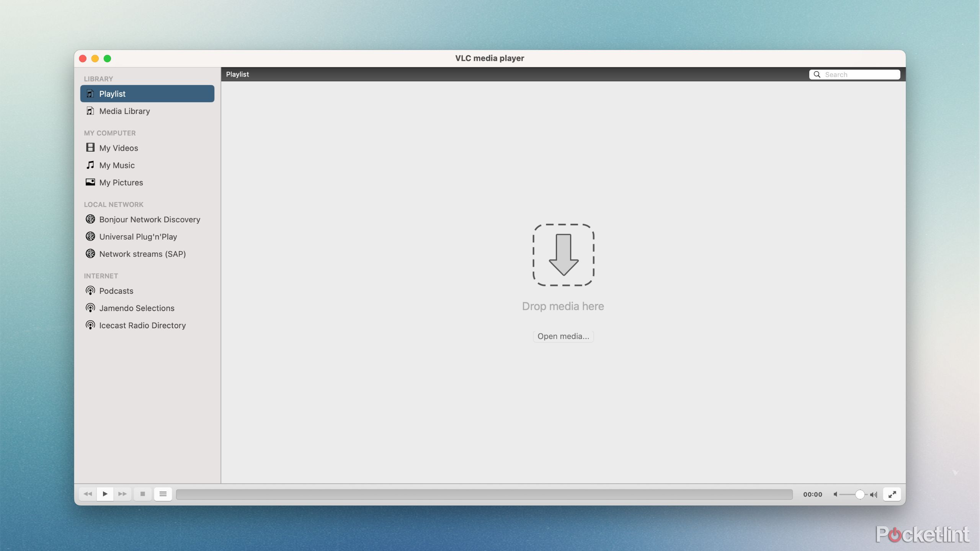The image size is (980, 551).
Task: Open My Videos from sidebar
Action: coord(118,148)
